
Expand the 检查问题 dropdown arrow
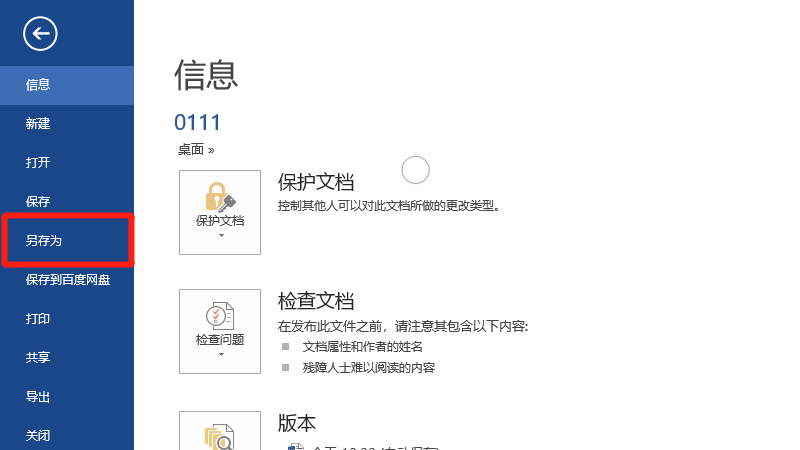tap(220, 355)
